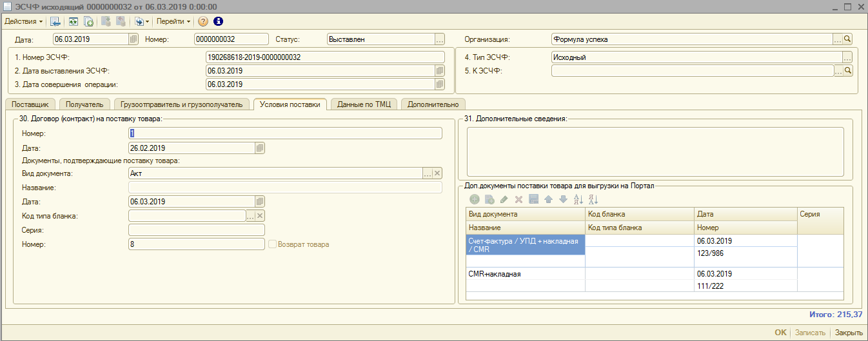
Task: Open the Действия dropdown menu
Action: click(24, 21)
